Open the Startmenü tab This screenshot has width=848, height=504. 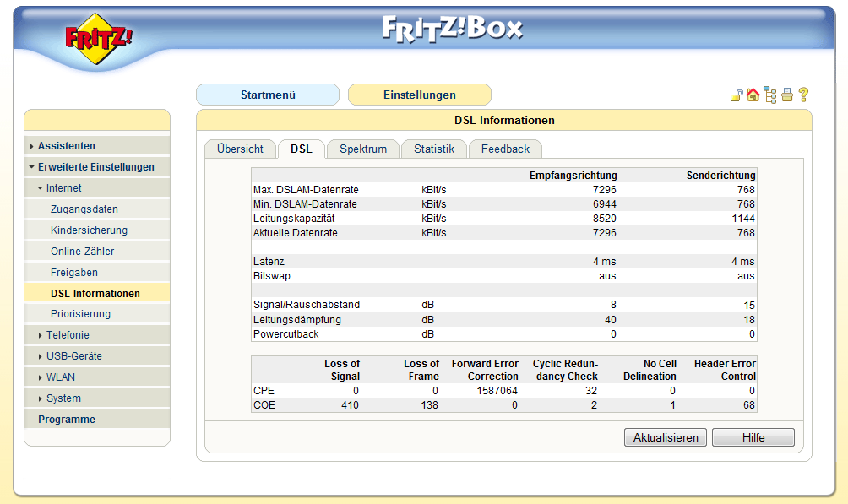coord(268,95)
